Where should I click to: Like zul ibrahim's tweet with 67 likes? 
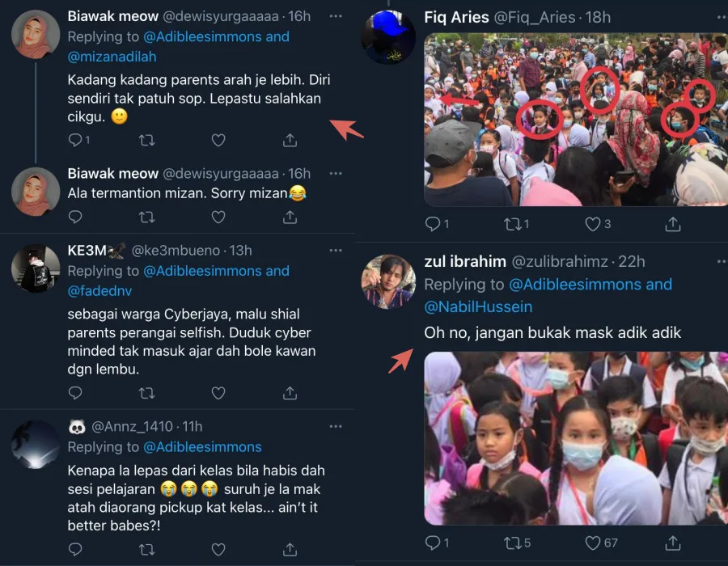pyautogui.click(x=601, y=543)
